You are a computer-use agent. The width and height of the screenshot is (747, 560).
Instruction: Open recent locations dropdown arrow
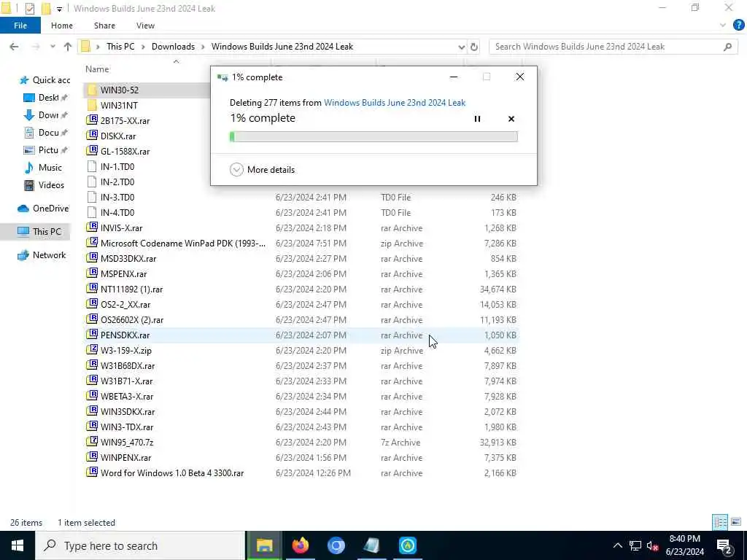[x=53, y=47]
